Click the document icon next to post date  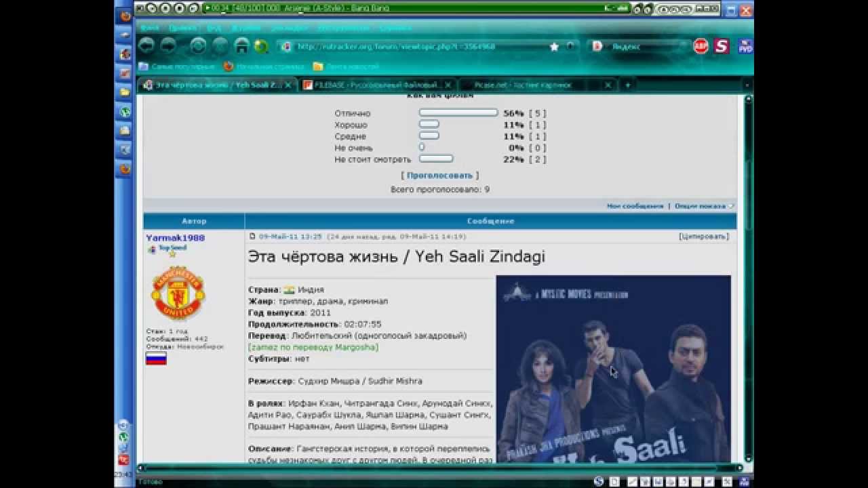[x=253, y=237]
